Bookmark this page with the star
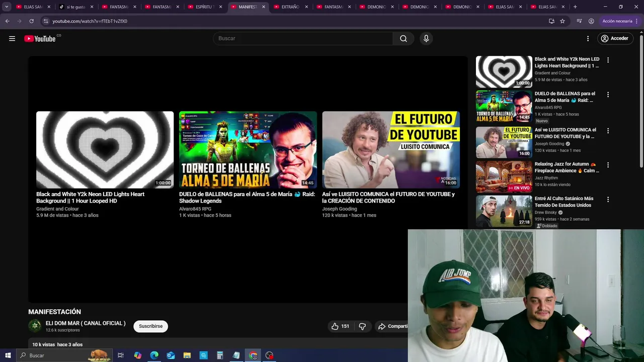Screen dimensions: 644x362 (562, 21)
